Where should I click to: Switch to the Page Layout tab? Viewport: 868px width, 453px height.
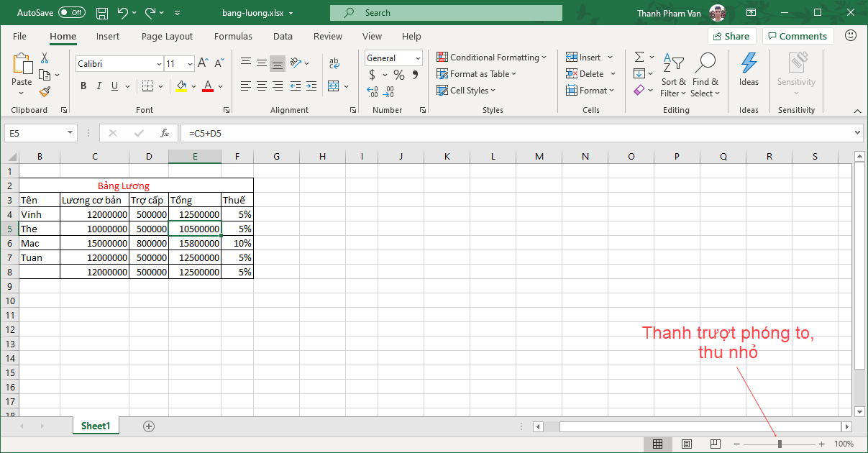click(167, 36)
